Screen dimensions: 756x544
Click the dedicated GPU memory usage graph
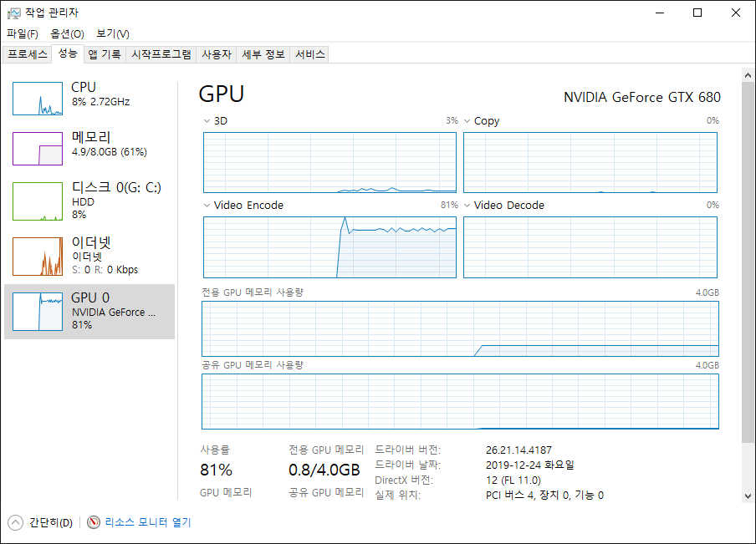(460, 328)
